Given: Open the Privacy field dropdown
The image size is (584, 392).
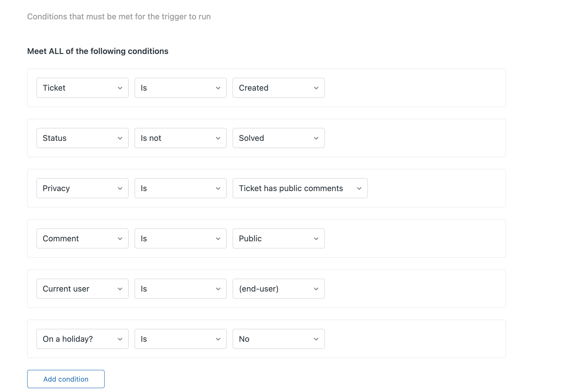Looking at the screenshot, I should coord(82,188).
